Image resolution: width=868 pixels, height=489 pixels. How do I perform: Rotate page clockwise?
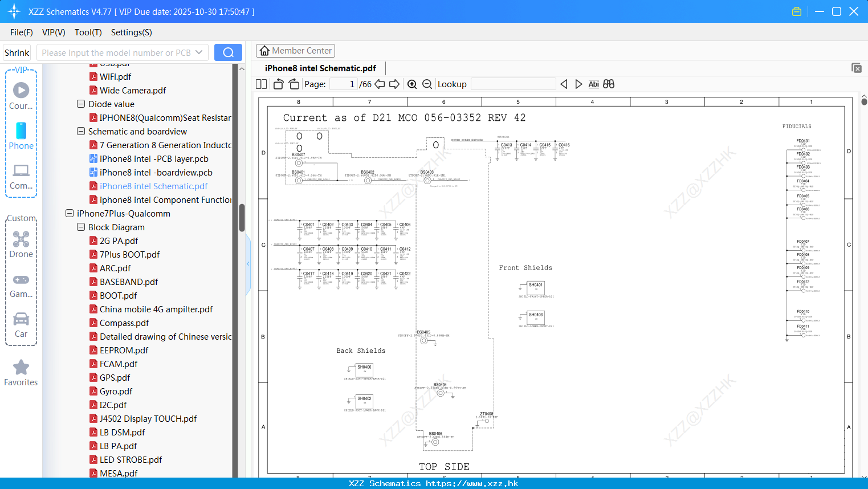[294, 84]
